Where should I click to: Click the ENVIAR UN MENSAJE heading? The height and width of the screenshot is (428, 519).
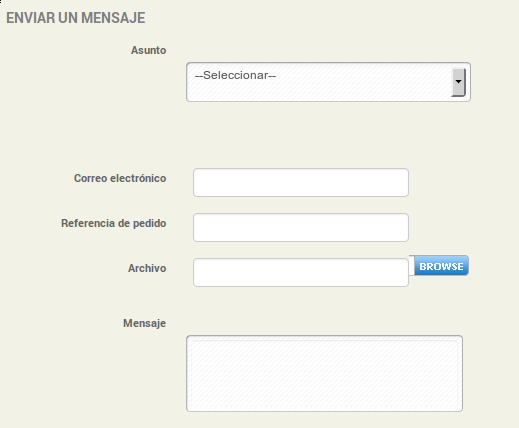tap(76, 18)
